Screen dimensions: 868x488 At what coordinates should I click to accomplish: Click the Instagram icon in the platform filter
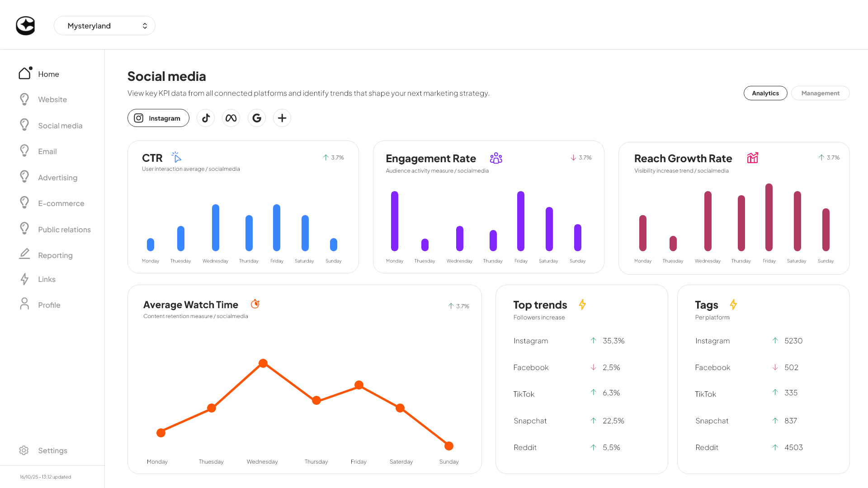(x=139, y=118)
